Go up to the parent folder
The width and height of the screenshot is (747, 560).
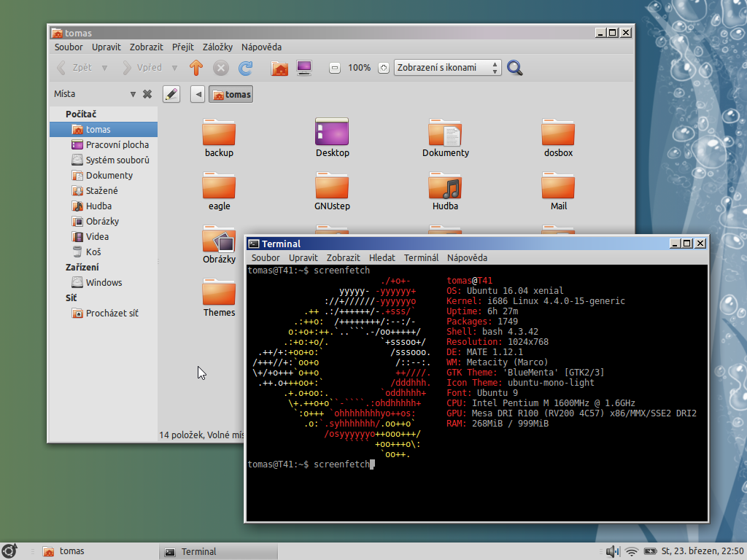pyautogui.click(x=196, y=68)
